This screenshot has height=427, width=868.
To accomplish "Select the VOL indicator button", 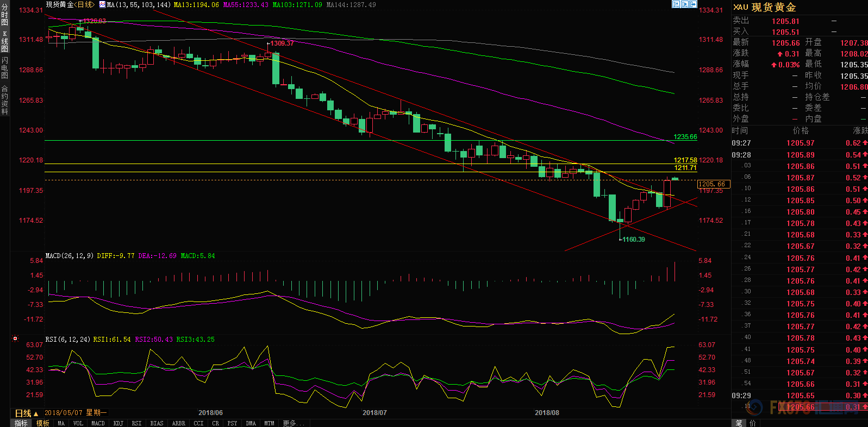I will coord(78,423).
